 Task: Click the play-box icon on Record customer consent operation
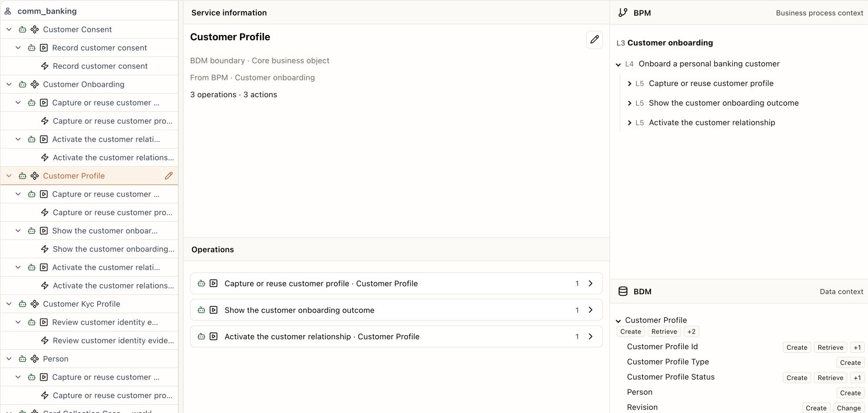coord(44,48)
